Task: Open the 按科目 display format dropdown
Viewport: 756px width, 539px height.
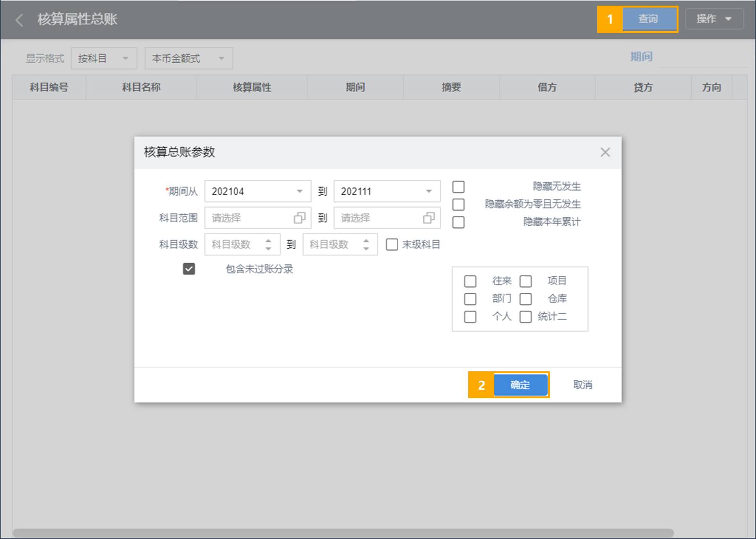Action: click(104, 59)
